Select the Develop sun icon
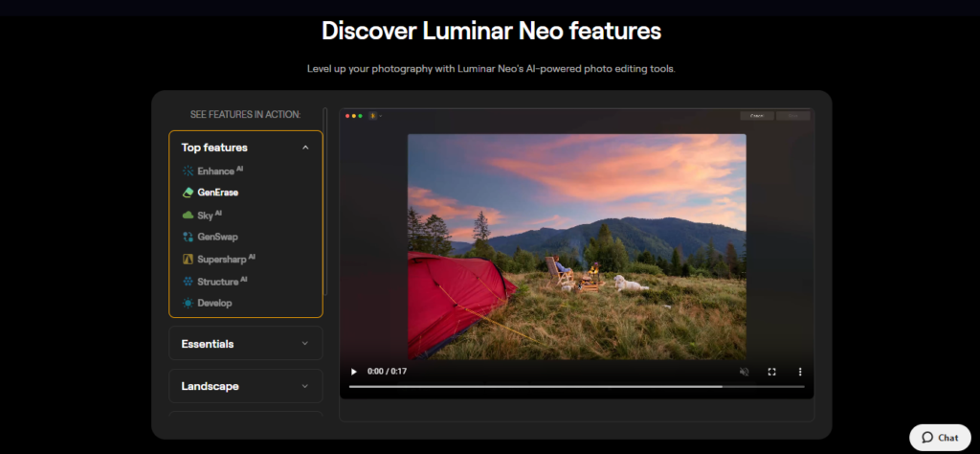 (188, 303)
